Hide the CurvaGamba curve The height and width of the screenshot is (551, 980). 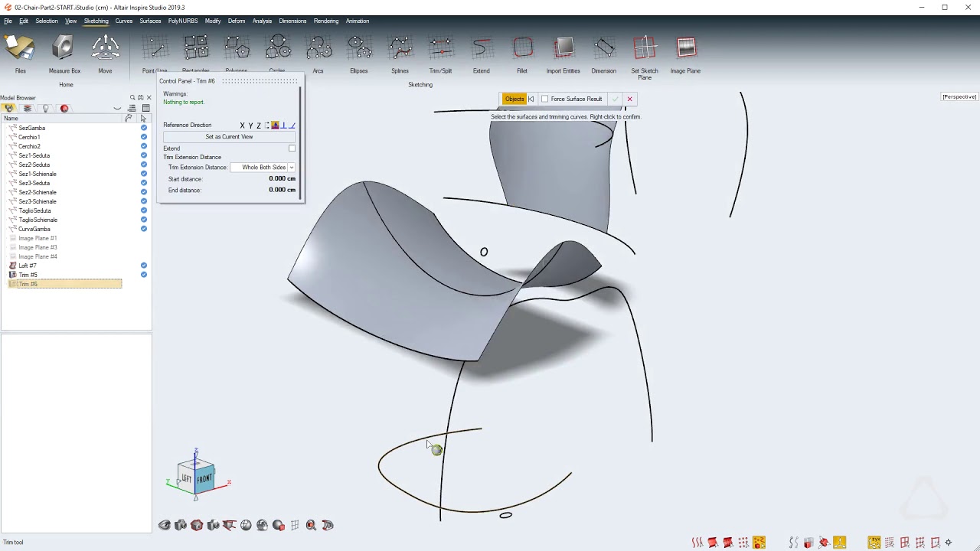pyautogui.click(x=144, y=229)
